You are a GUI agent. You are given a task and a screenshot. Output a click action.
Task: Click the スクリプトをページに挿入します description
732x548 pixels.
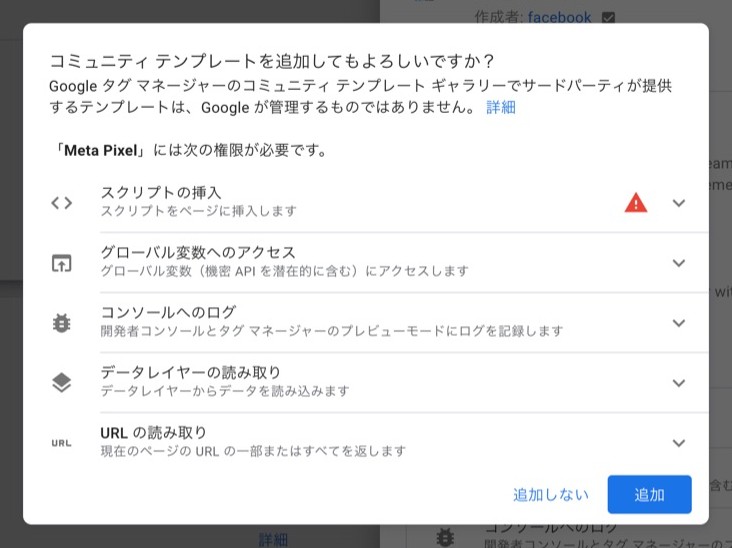click(x=198, y=211)
